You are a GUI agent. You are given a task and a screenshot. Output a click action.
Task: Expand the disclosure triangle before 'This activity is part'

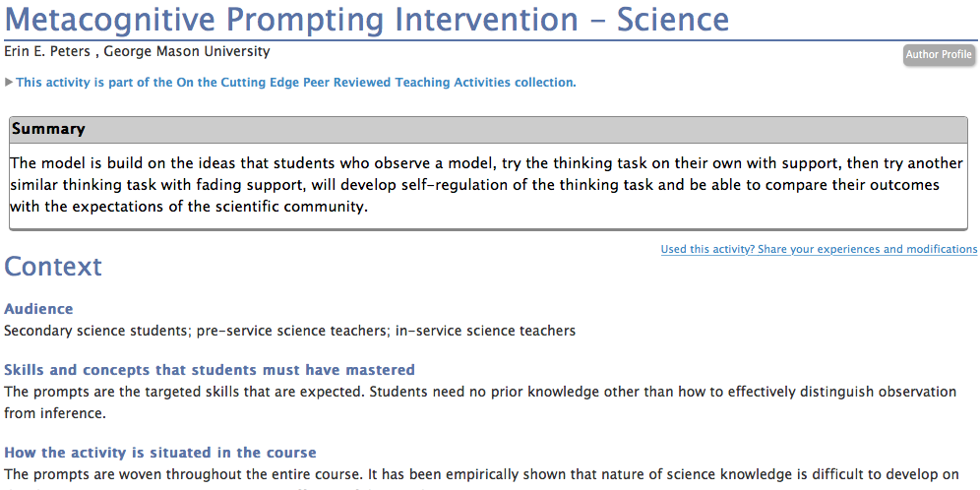point(9,82)
